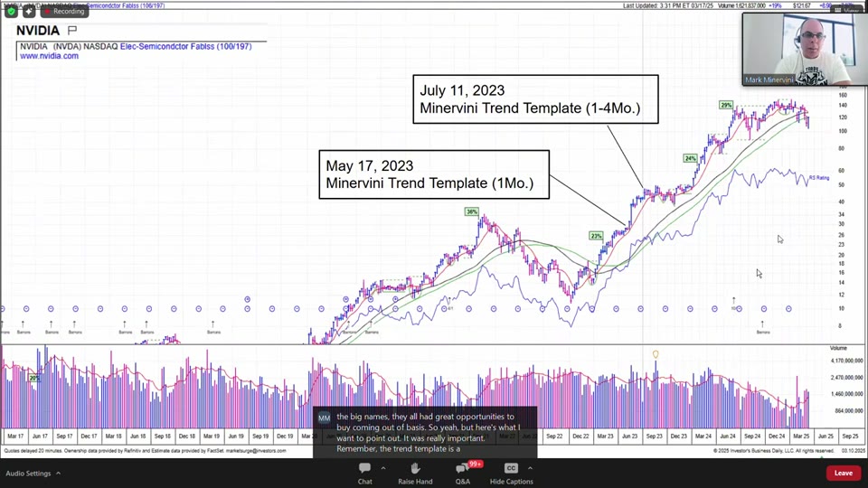Open the Q&A panel
The height and width of the screenshot is (488, 868).
462,473
